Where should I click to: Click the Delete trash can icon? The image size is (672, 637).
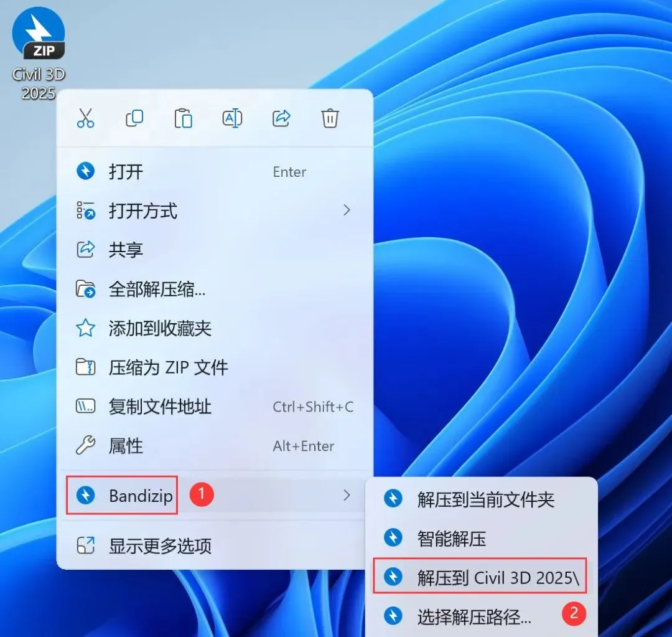[x=330, y=118]
